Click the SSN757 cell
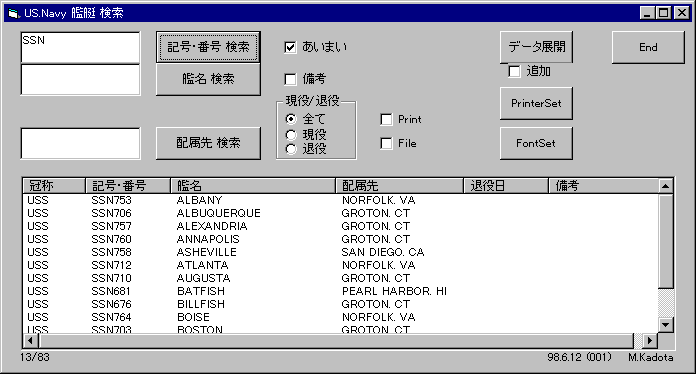696x374 pixels. pos(111,226)
